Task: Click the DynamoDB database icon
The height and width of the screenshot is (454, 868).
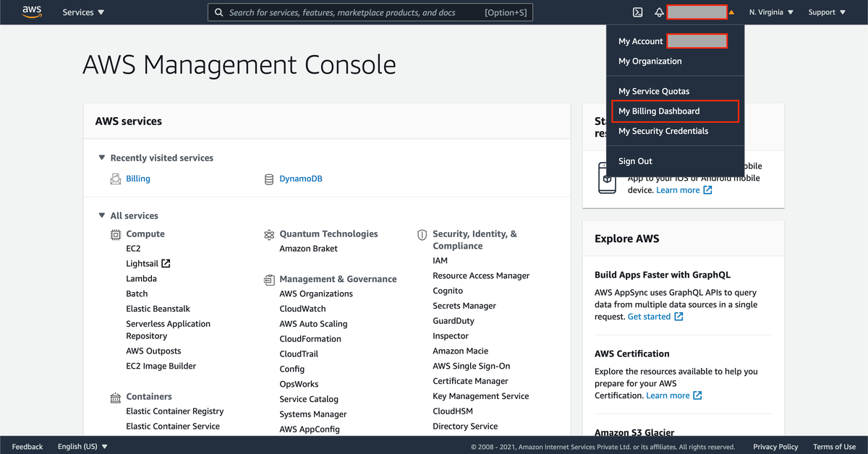Action: pos(269,179)
